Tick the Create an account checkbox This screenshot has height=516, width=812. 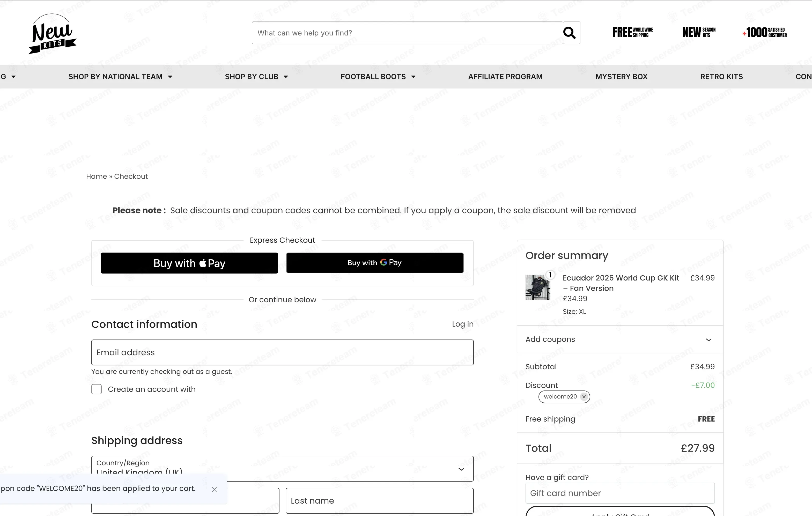pos(97,389)
